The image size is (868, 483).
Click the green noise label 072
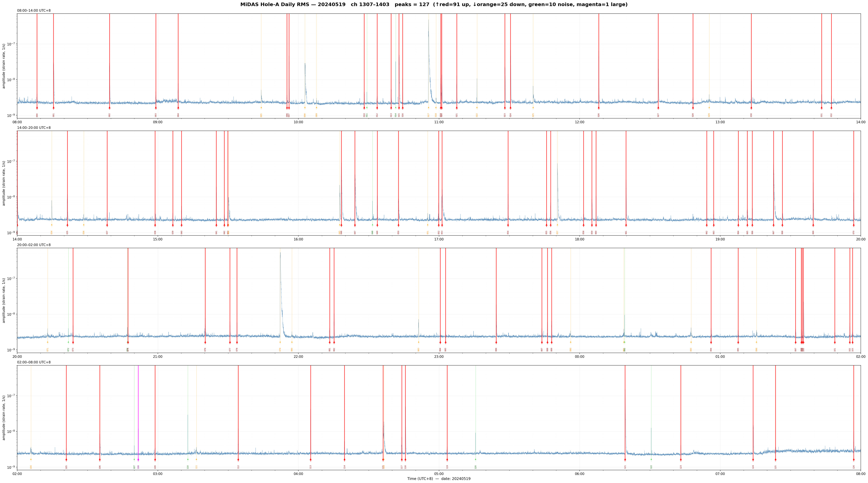[x=68, y=350]
